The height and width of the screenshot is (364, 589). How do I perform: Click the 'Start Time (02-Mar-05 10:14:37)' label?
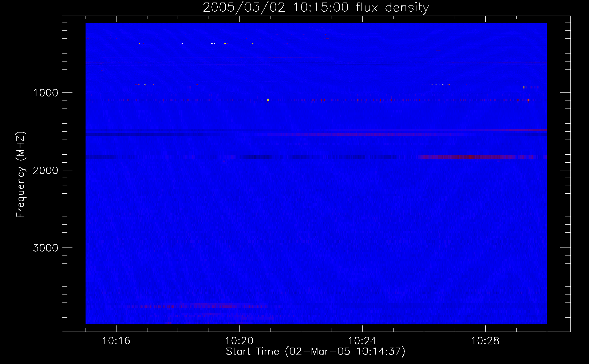tap(316, 352)
